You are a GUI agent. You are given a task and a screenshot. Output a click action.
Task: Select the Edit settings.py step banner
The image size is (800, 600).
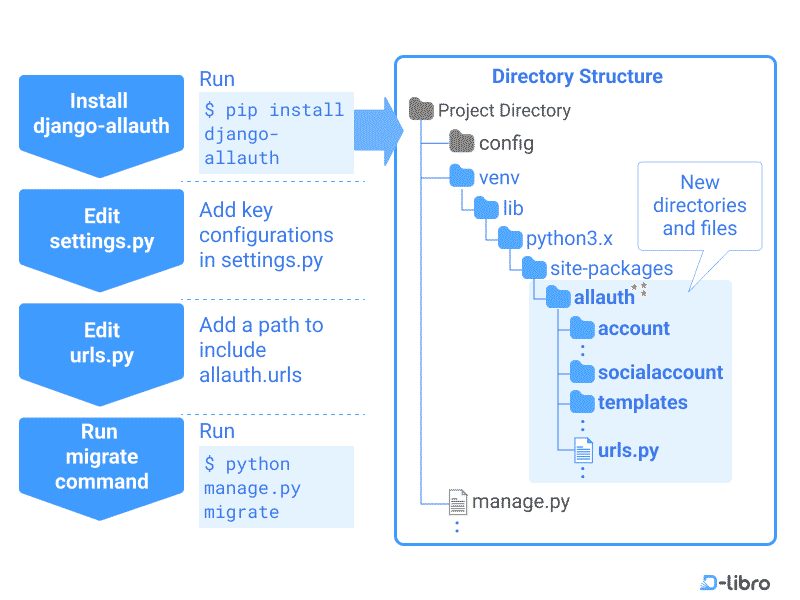tap(100, 227)
